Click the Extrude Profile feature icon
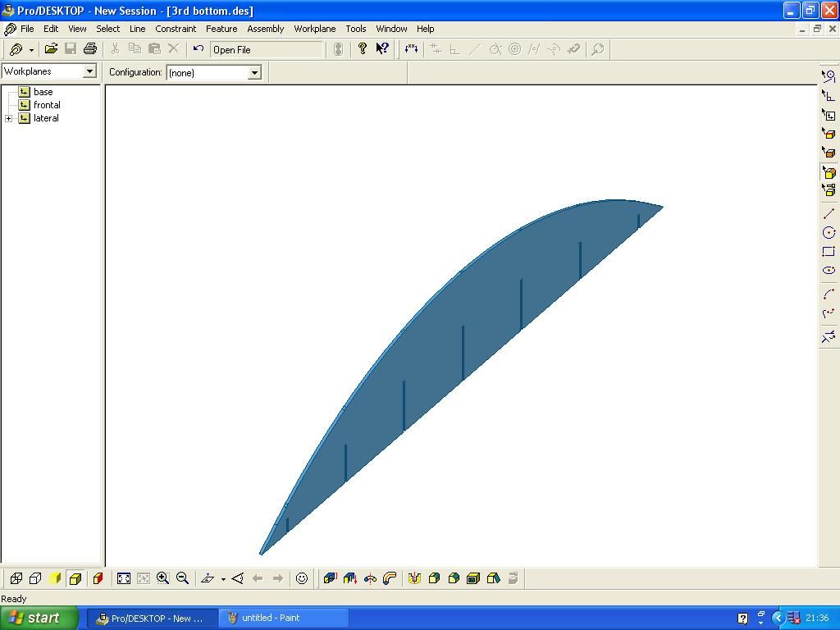Image resolution: width=840 pixels, height=630 pixels. [330, 578]
